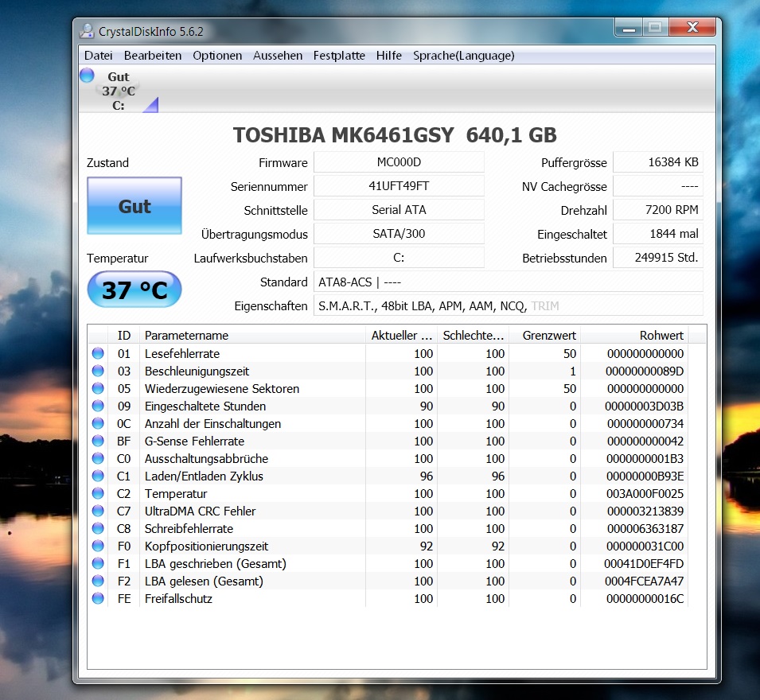The image size is (760, 700).
Task: Click the Seriennummer field 41UFT49FT
Action: (x=399, y=186)
